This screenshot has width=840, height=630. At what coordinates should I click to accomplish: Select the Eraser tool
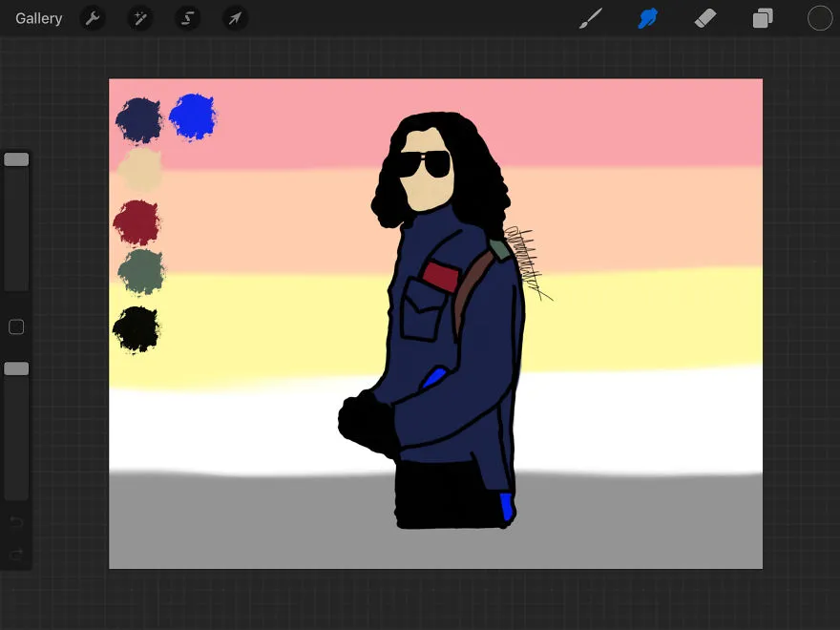pyautogui.click(x=705, y=19)
